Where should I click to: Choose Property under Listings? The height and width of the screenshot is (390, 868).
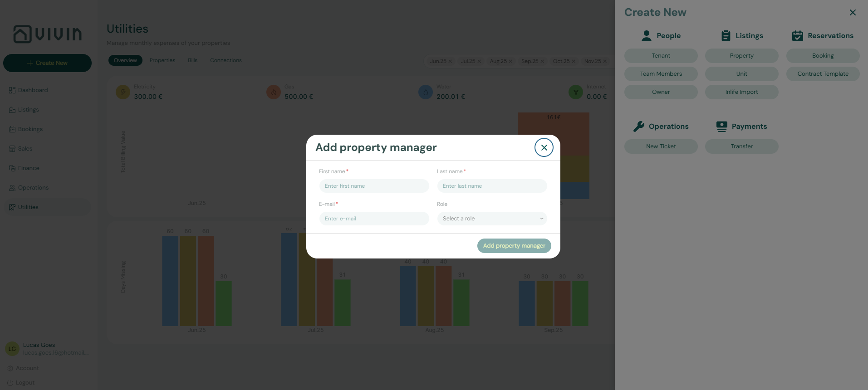pos(742,56)
